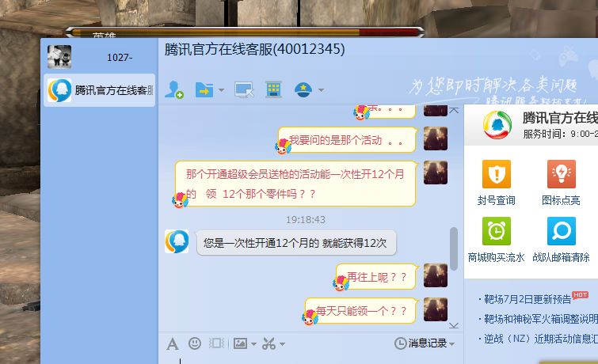598x364 pixels.
Task: Click the remote desktop monitor icon
Action: click(x=244, y=90)
